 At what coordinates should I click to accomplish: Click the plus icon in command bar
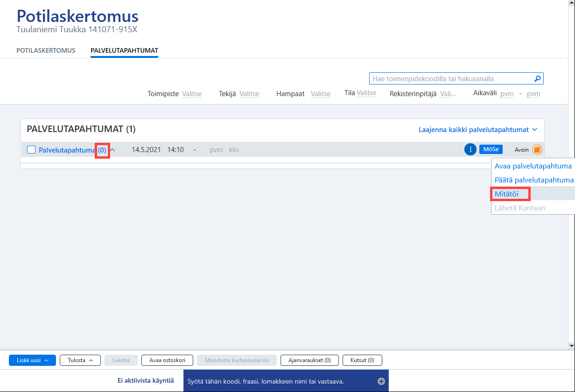[x=381, y=381]
